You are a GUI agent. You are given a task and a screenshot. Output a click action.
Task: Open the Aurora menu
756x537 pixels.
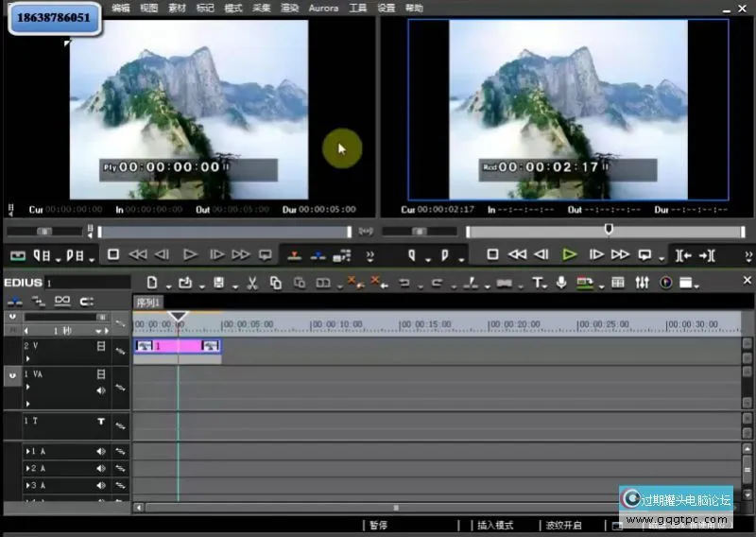[323, 8]
